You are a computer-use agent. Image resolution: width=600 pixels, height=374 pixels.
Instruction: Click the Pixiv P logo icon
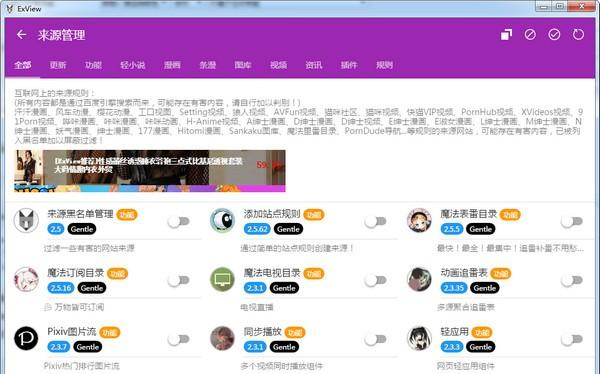tap(26, 338)
